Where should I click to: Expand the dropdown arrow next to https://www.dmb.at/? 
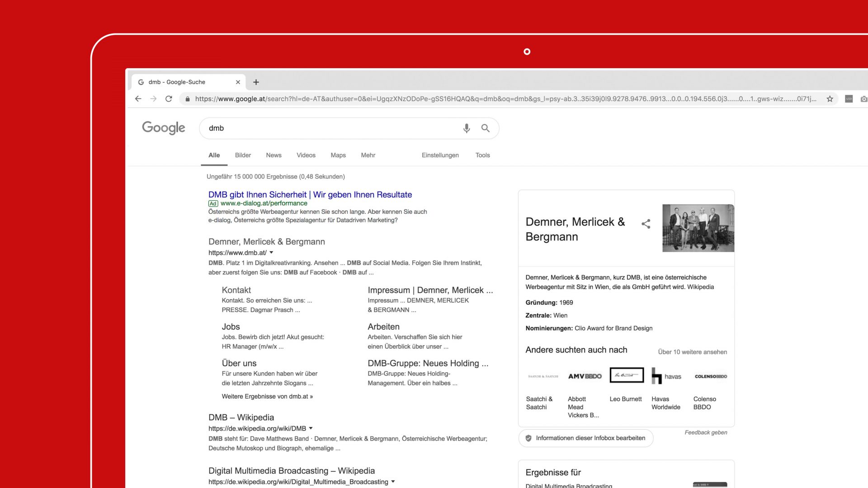(271, 253)
